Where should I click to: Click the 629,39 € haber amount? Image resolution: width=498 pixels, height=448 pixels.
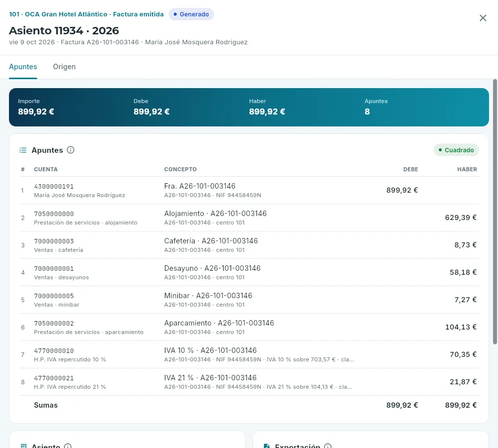coord(461,218)
